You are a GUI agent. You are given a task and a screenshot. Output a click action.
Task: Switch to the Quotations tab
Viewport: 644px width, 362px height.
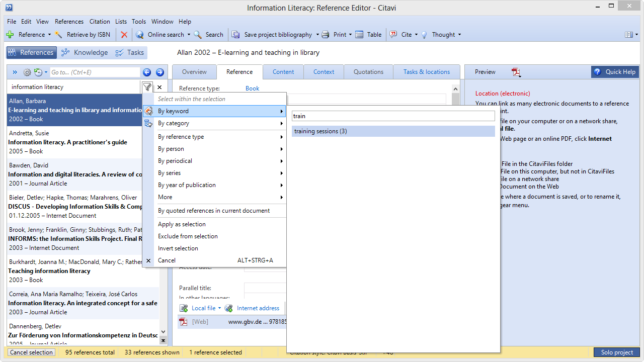point(368,72)
